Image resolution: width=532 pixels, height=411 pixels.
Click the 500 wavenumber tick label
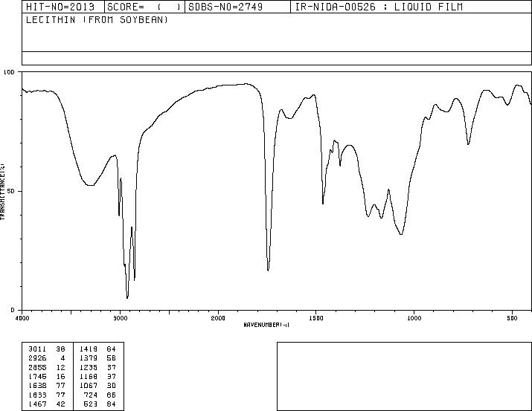[x=512, y=318]
